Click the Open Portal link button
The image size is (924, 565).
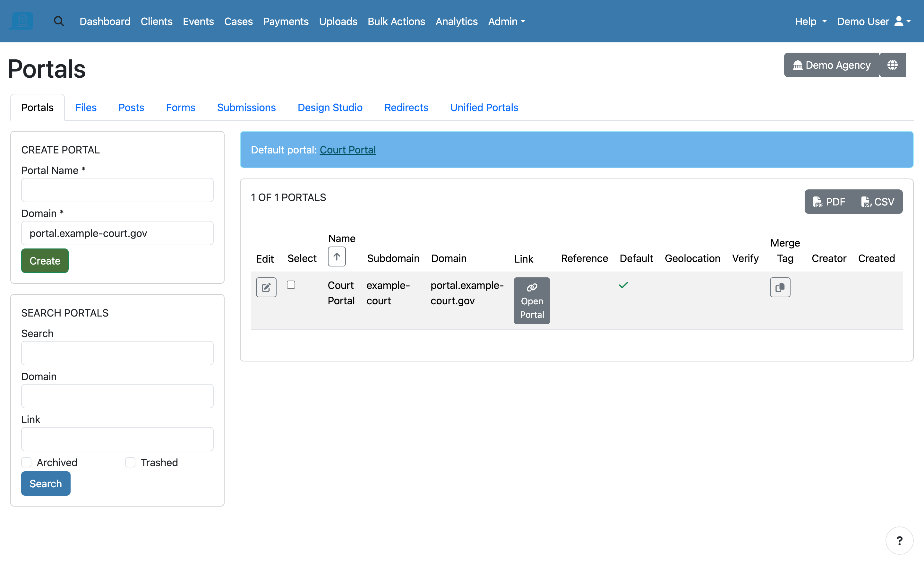tap(532, 300)
